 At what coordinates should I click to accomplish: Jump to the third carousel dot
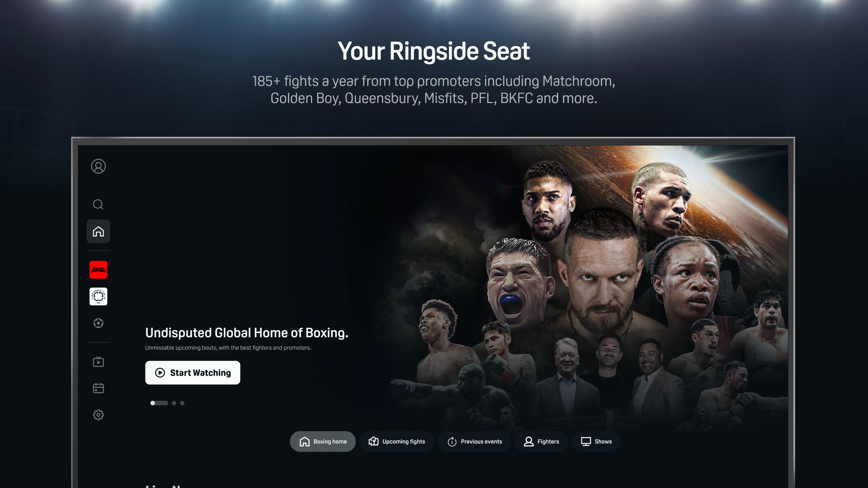tap(182, 403)
